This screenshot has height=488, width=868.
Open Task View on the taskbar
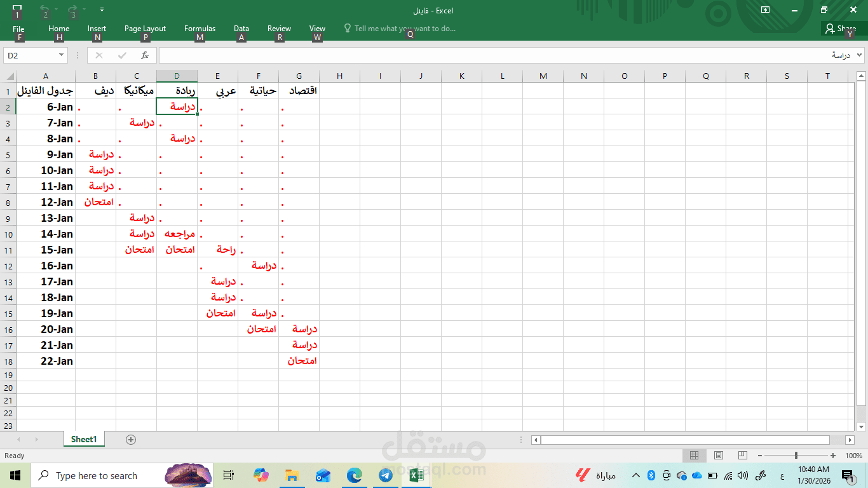pos(229,475)
